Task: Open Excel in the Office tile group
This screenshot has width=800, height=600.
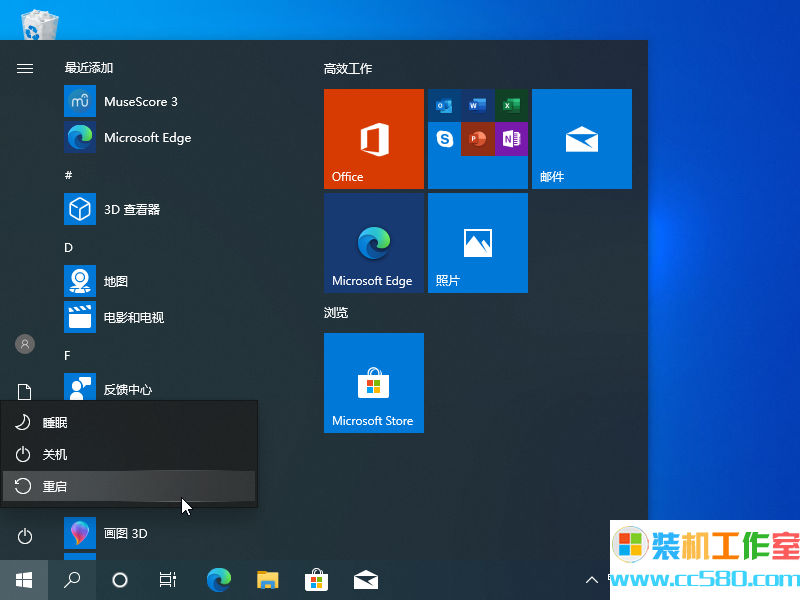Action: click(x=511, y=106)
